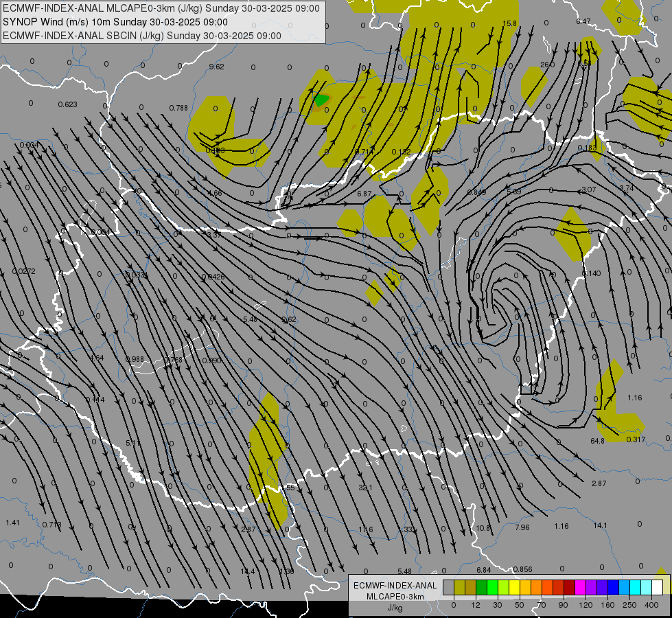Click the '0.856' value on the map
Image resolution: width=672 pixels, height=618 pixels.
pyautogui.click(x=522, y=569)
